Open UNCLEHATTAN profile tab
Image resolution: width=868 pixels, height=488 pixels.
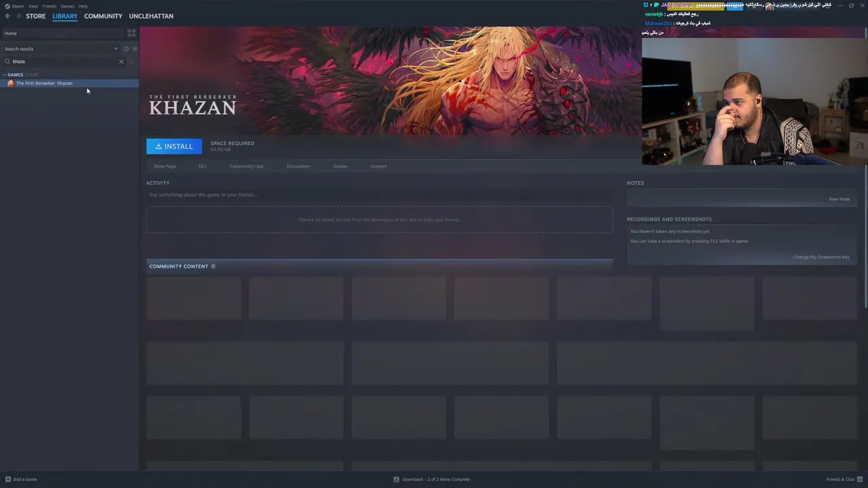[x=151, y=16]
